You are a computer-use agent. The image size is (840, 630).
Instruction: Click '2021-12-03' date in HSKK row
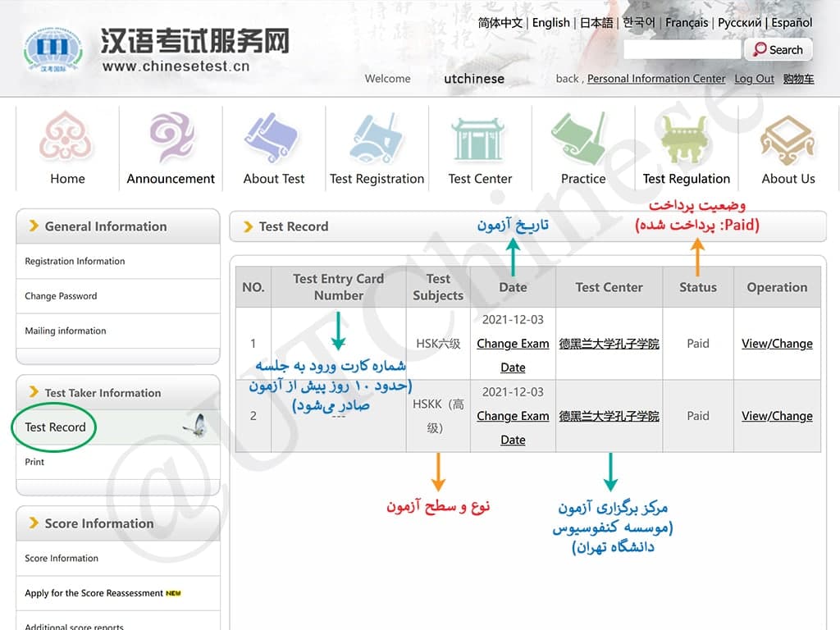click(x=513, y=391)
